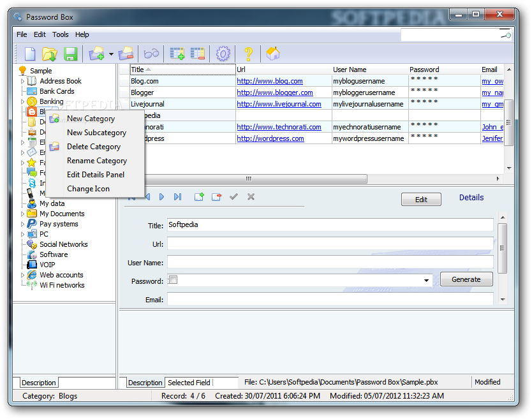Screen dimensions: 532x419
Task: Click the X cancel-edit icon
Action: point(251,197)
